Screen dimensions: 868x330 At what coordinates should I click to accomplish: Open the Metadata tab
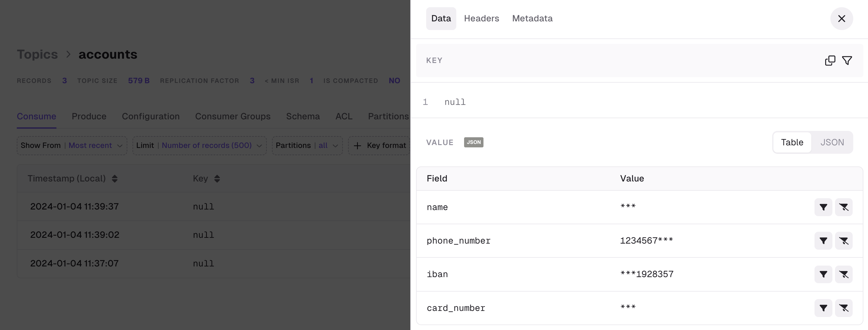[532, 18]
